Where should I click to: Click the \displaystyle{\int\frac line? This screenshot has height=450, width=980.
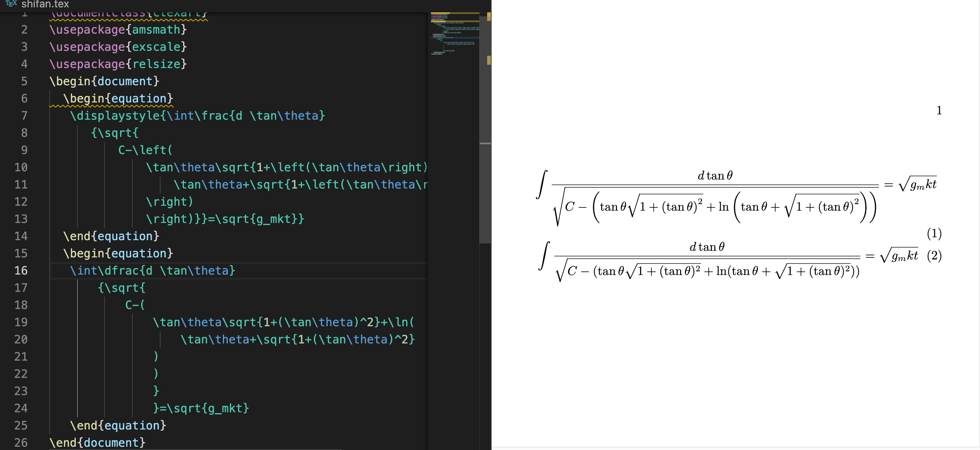(197, 116)
